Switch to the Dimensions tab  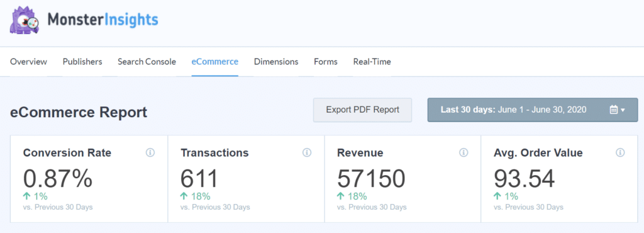coord(276,62)
